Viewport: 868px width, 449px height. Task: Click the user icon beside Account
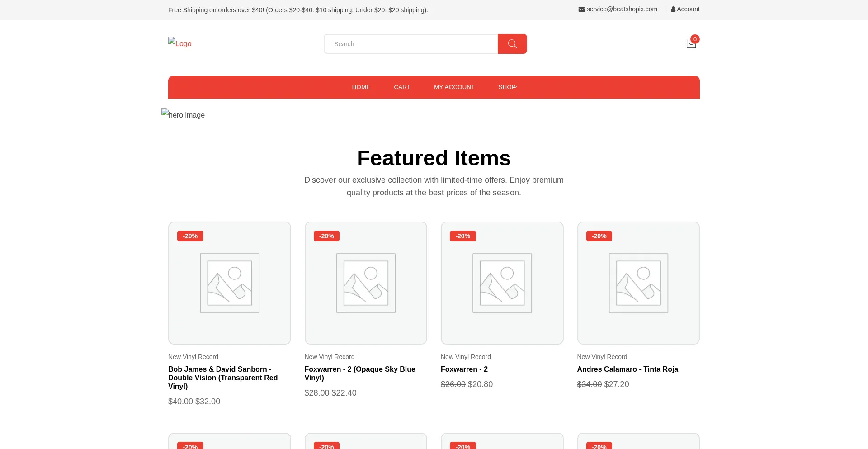(x=673, y=9)
